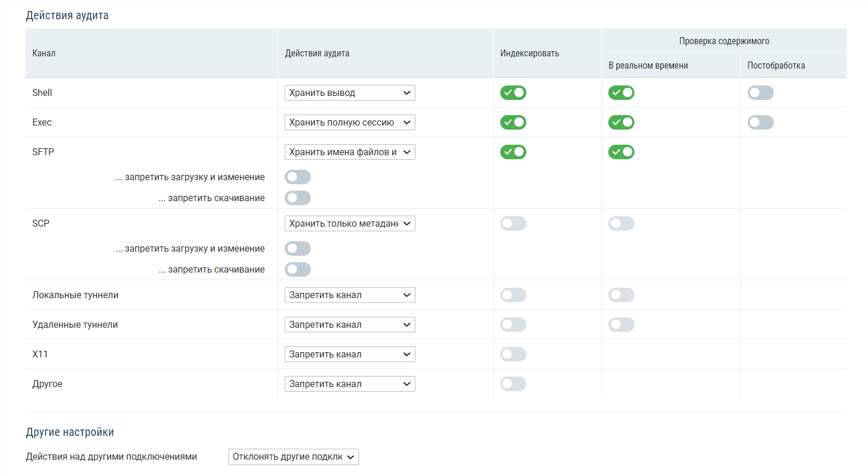Enable SCP download ban switch

coord(297,270)
